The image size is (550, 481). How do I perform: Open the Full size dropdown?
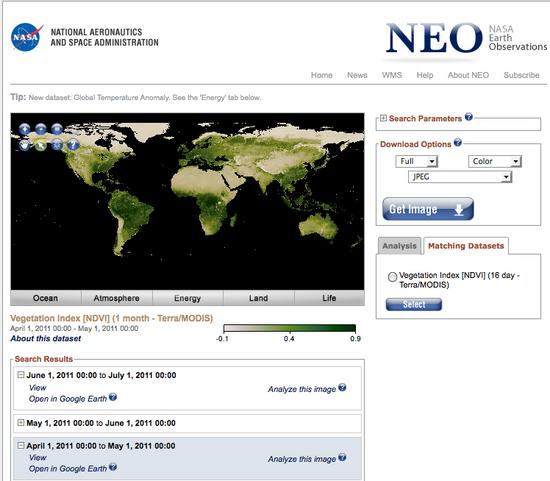click(x=416, y=161)
